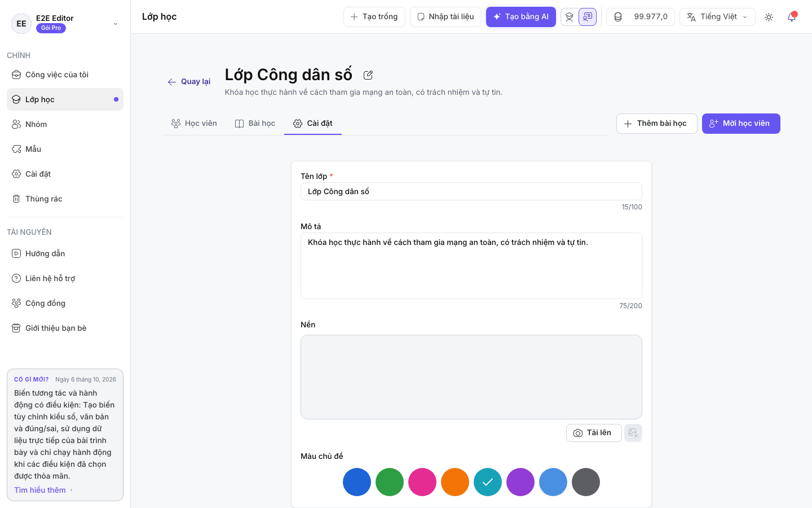Open notifications bell icon
The height and width of the screenshot is (508, 812).
tap(792, 17)
